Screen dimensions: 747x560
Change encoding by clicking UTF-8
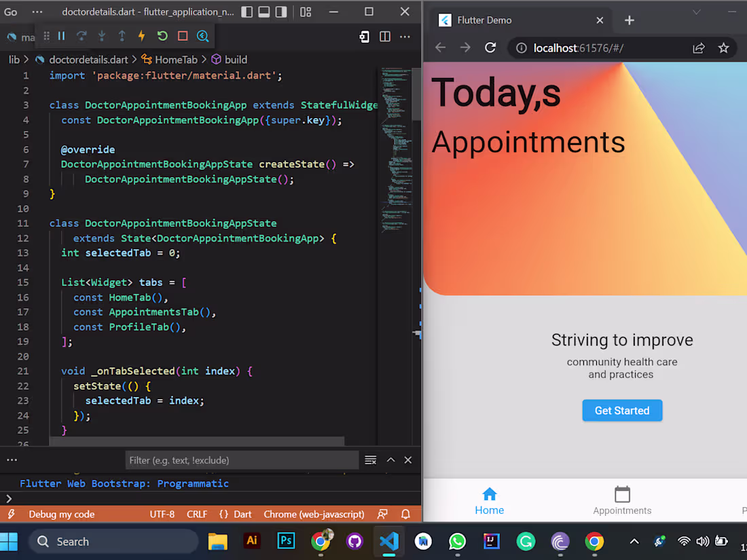162,514
